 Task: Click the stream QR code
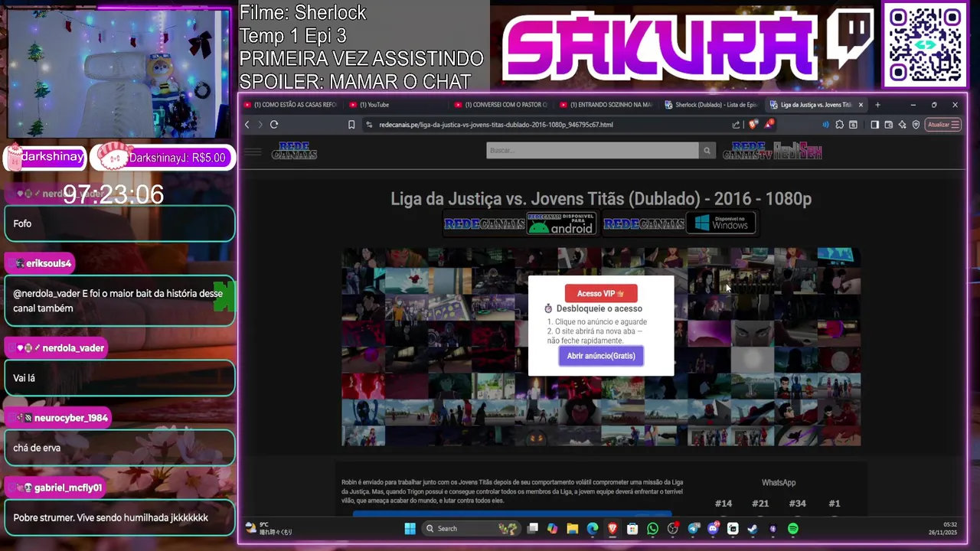tap(925, 45)
